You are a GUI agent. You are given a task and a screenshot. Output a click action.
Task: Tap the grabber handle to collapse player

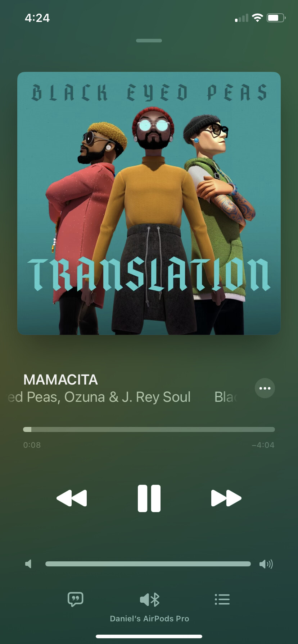149,41
